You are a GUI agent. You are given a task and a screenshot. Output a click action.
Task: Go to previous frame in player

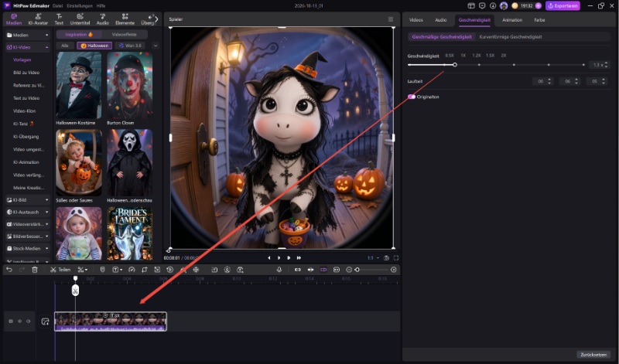click(x=269, y=258)
